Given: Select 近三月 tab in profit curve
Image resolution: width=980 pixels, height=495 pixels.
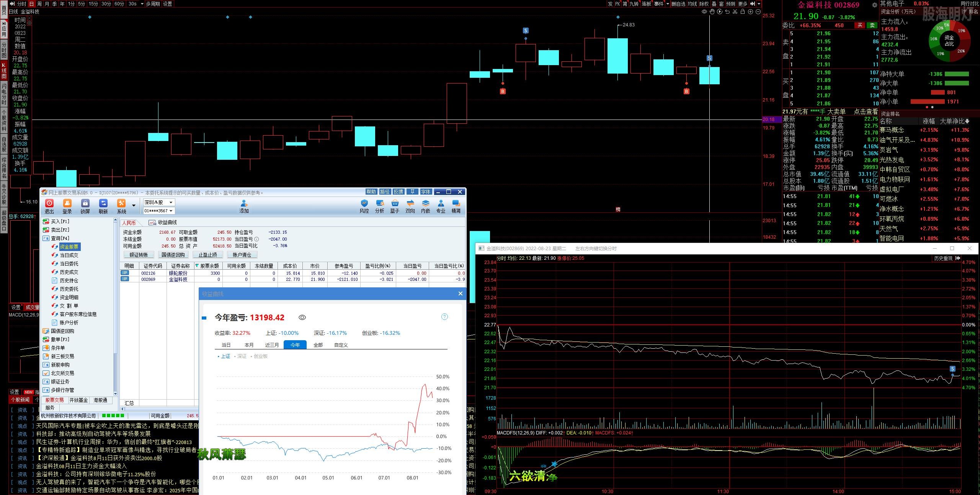Looking at the screenshot, I should (x=272, y=345).
